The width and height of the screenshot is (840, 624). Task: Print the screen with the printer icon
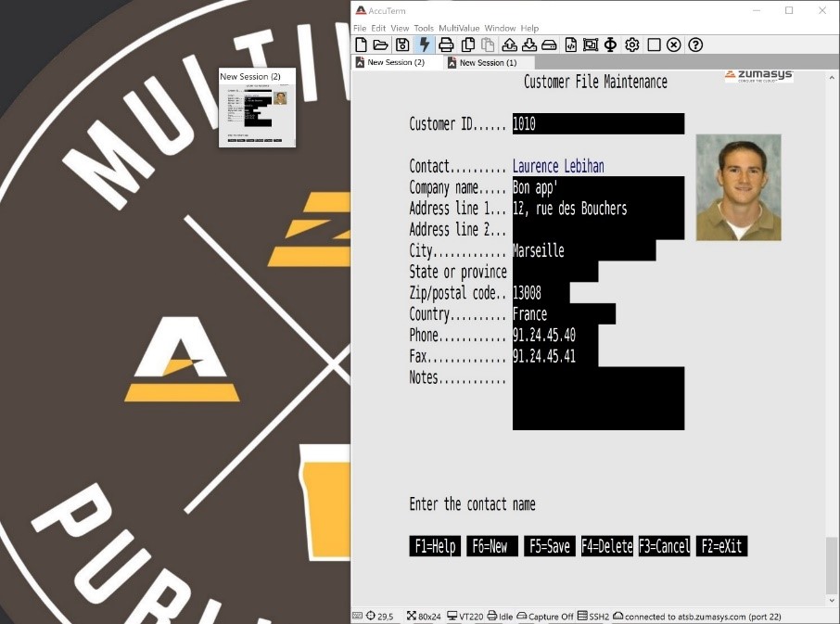coord(446,45)
